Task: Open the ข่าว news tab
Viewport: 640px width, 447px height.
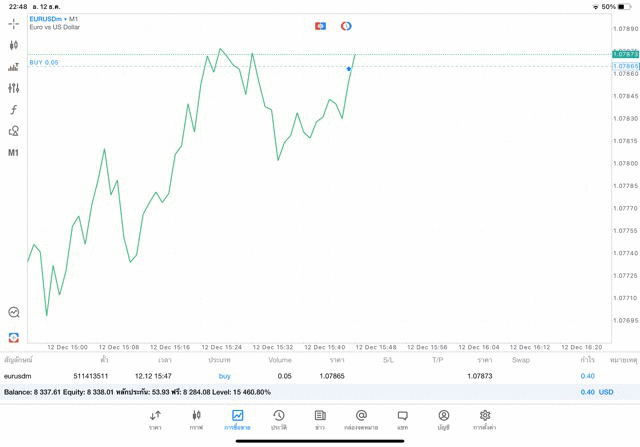Action: point(320,419)
